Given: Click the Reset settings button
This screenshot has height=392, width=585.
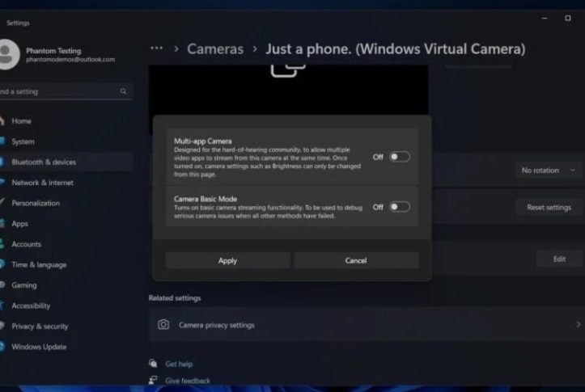Looking at the screenshot, I should click(549, 207).
